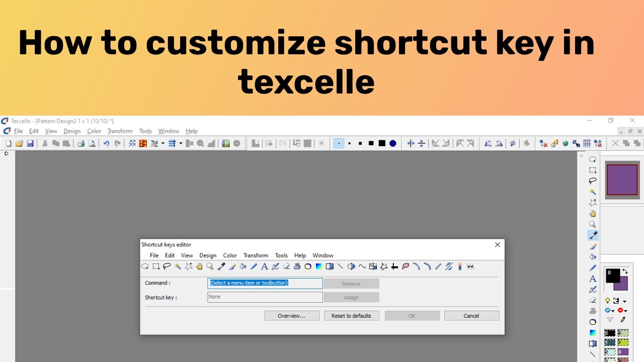Select the ellipse selection tool in right panel

pyautogui.click(x=593, y=159)
